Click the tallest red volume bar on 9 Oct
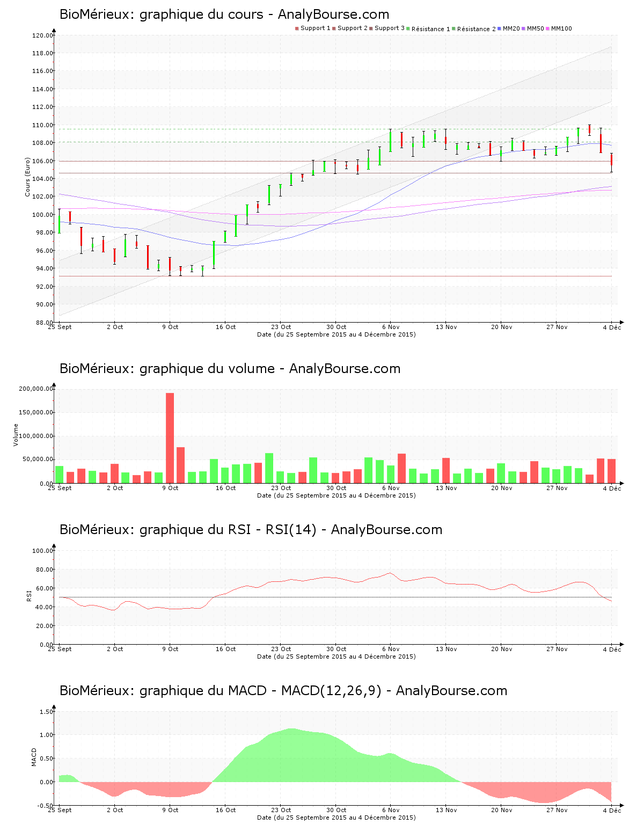The height and width of the screenshot is (832, 644). 170,438
